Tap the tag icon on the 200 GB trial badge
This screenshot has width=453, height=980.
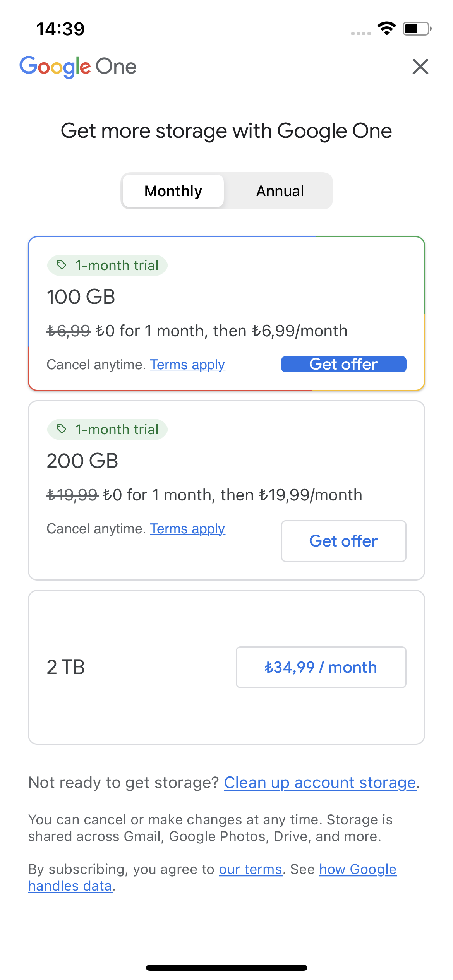click(61, 429)
